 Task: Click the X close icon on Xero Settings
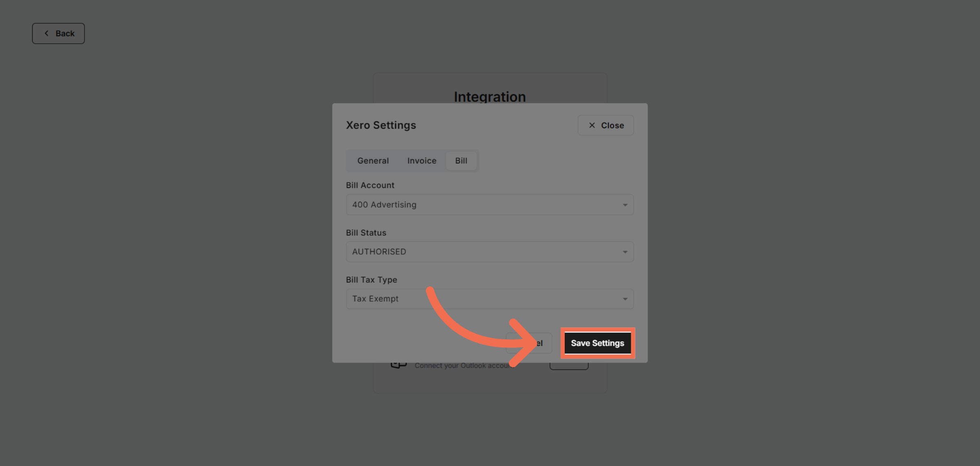[x=592, y=125]
